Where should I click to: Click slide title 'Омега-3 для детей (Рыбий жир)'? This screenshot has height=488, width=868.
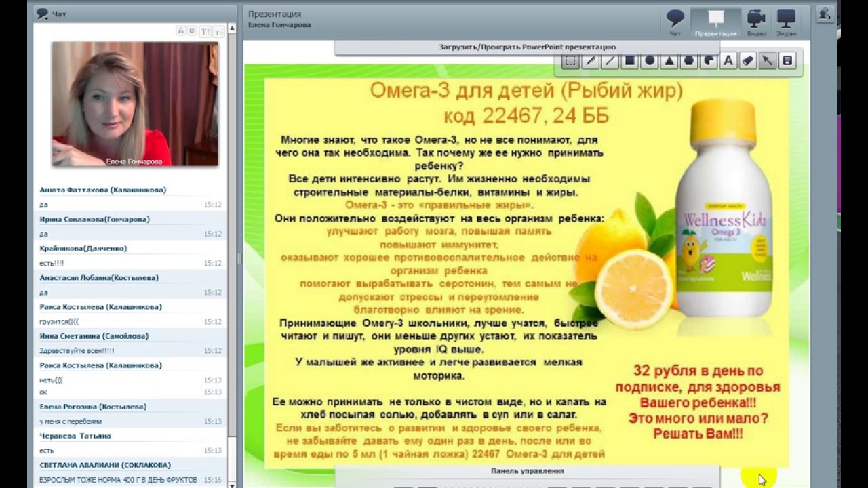pyautogui.click(x=526, y=91)
